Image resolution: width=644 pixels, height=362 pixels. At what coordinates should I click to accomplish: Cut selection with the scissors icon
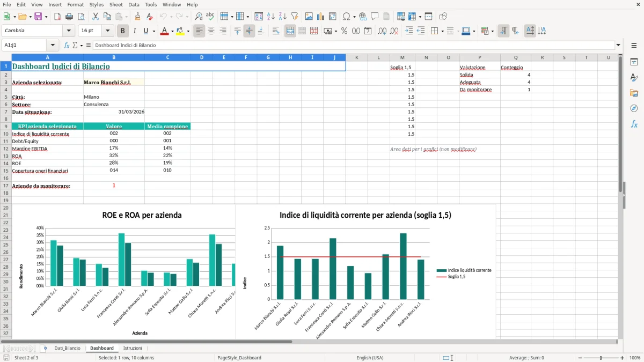(95, 17)
